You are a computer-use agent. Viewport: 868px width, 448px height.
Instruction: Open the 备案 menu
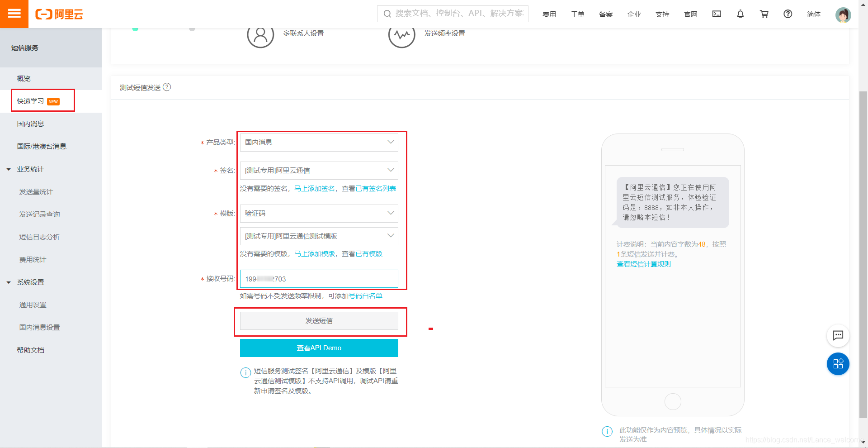606,14
